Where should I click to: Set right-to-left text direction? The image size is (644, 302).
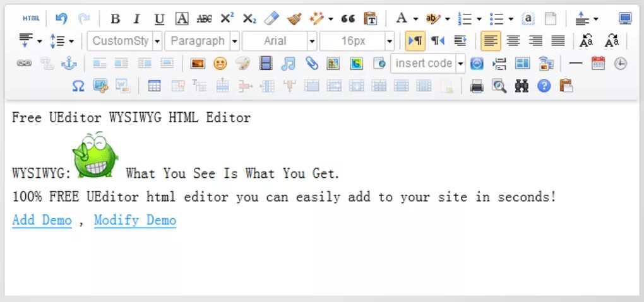[438, 40]
